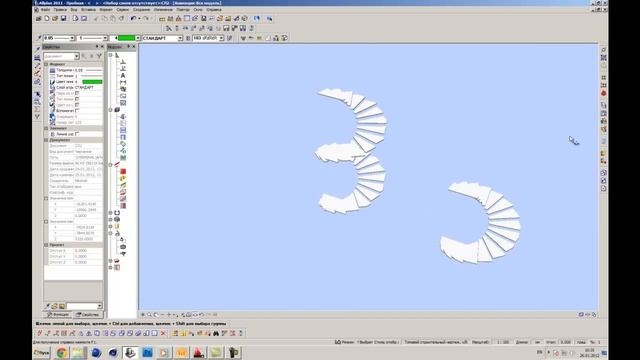
Task: Toggle the 'Линия шаб' checkbox
Action: pos(77,134)
